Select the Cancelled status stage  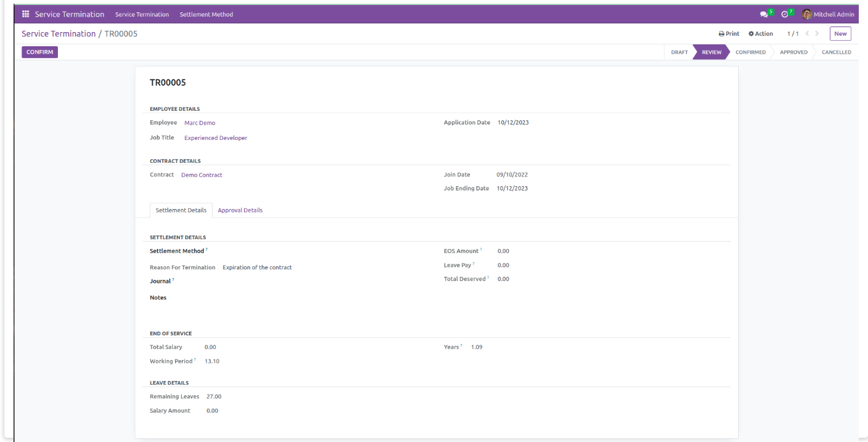[x=837, y=52]
